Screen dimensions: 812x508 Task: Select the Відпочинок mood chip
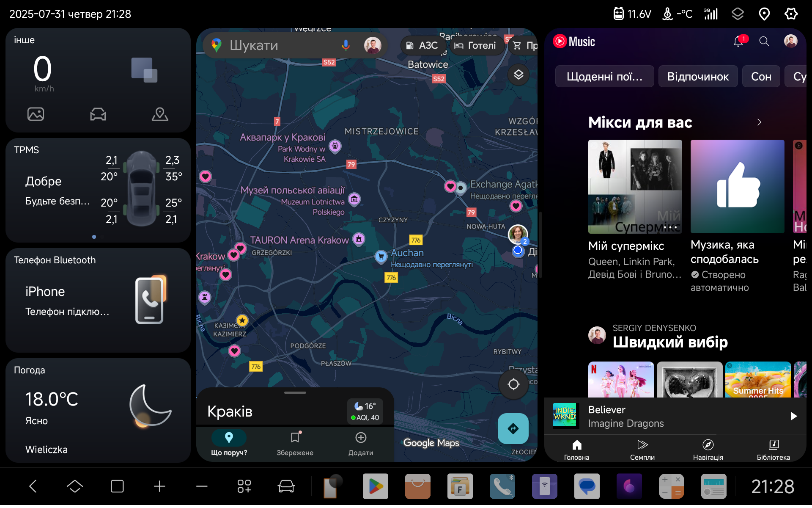coord(698,77)
